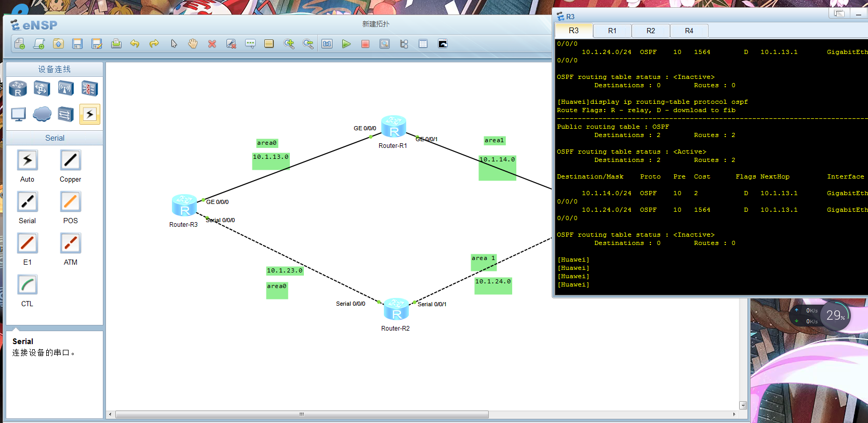Image resolution: width=868 pixels, height=423 pixels.
Task: Switch to the R3 terminal tab
Action: (573, 31)
